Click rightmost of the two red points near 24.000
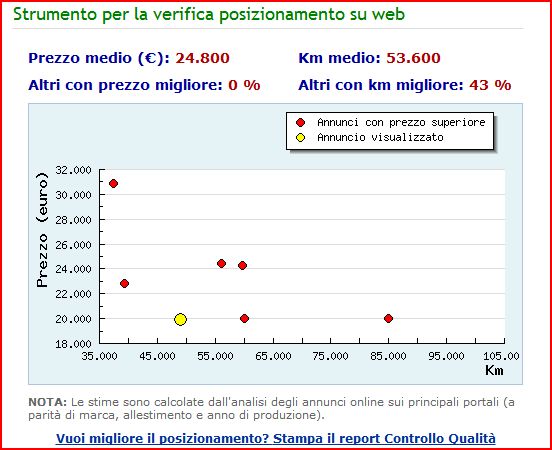This screenshot has width=552, height=450. point(242,265)
